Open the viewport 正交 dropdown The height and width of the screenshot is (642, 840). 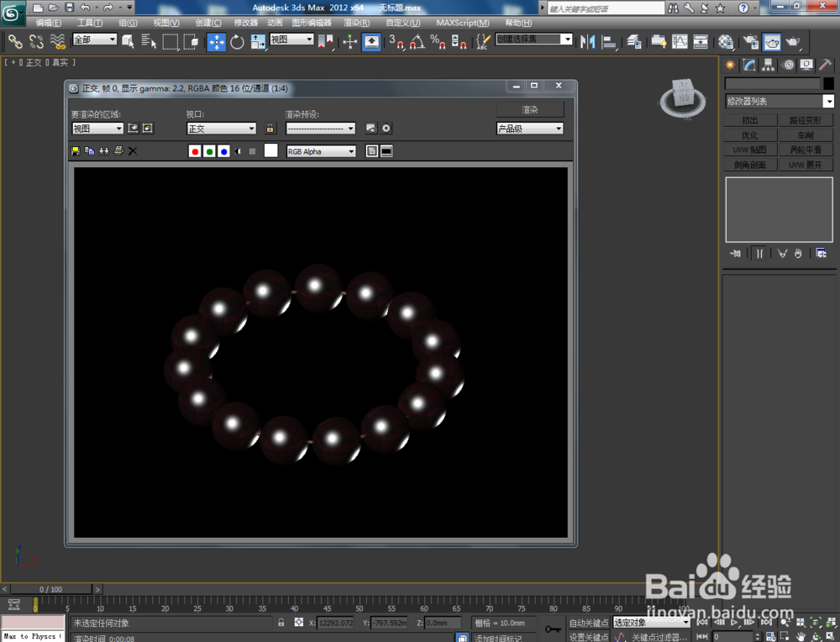(x=221, y=129)
